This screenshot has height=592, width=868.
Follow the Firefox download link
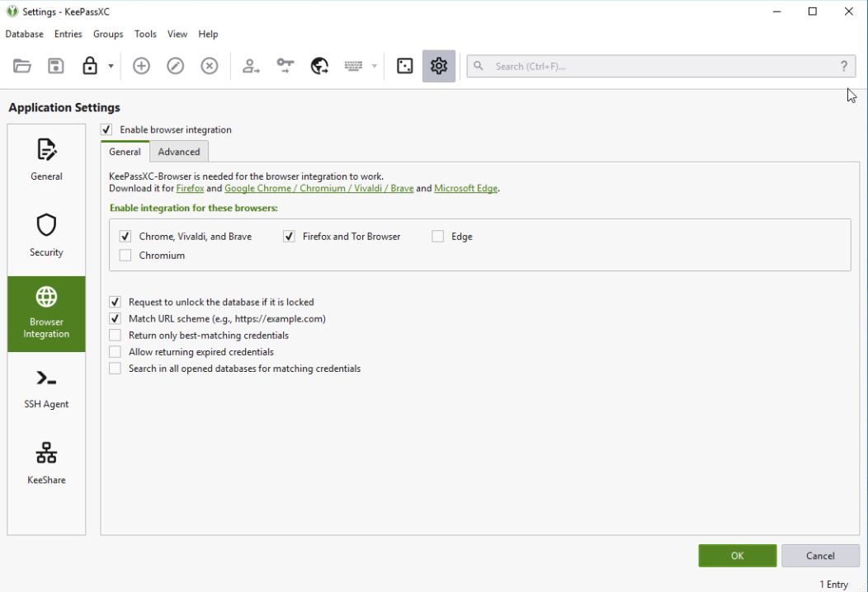click(x=190, y=188)
